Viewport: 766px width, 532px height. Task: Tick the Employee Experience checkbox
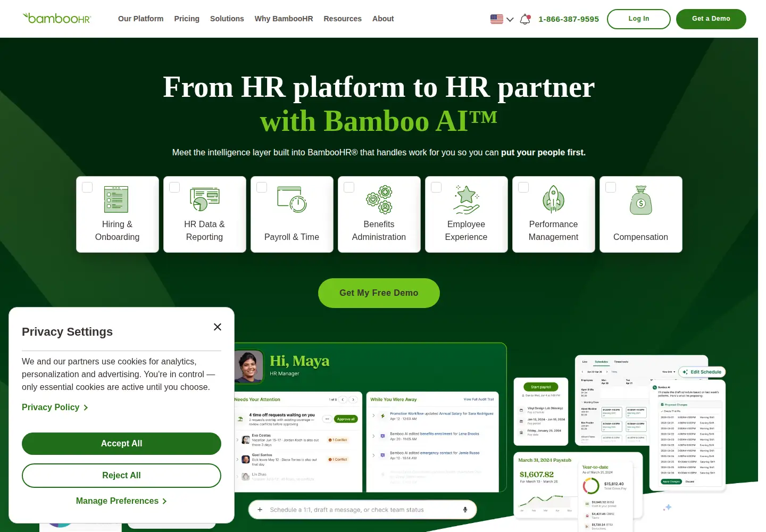(x=436, y=187)
